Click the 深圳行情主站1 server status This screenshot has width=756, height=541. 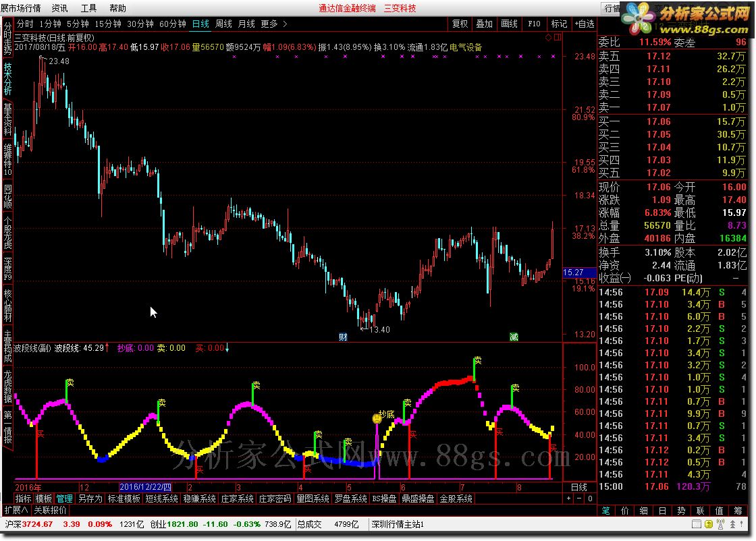[x=398, y=524]
